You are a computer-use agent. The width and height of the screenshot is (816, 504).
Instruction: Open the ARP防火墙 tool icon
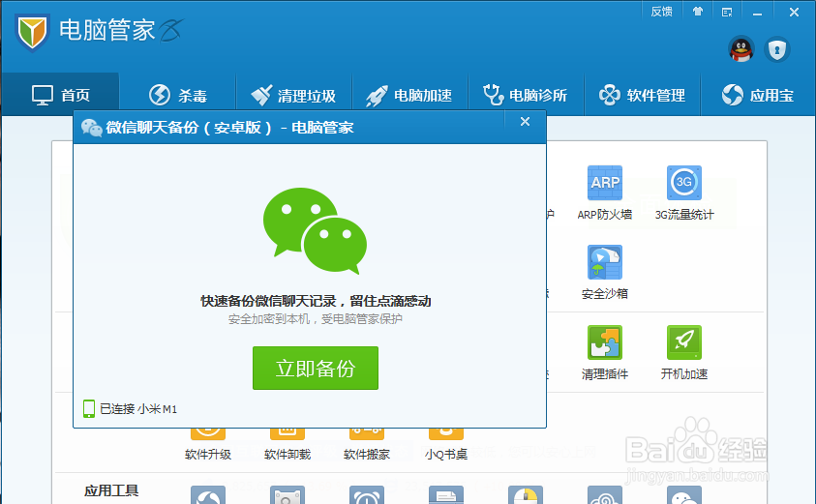[605, 183]
